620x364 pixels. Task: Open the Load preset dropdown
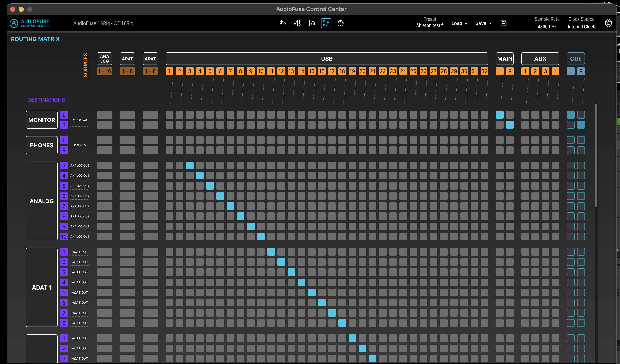click(x=459, y=23)
